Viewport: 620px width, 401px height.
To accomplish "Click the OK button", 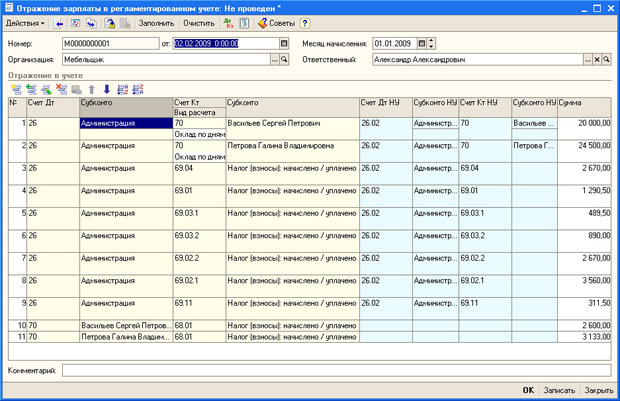I will pyautogui.click(x=528, y=390).
